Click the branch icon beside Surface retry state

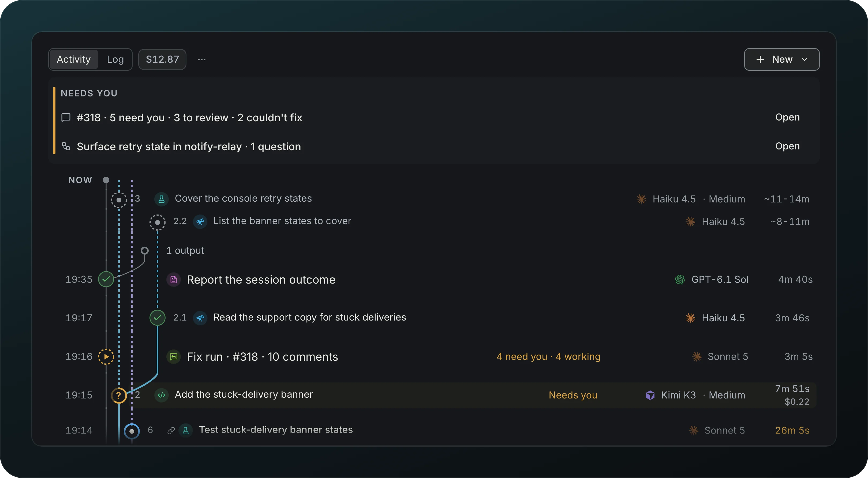pyautogui.click(x=66, y=146)
